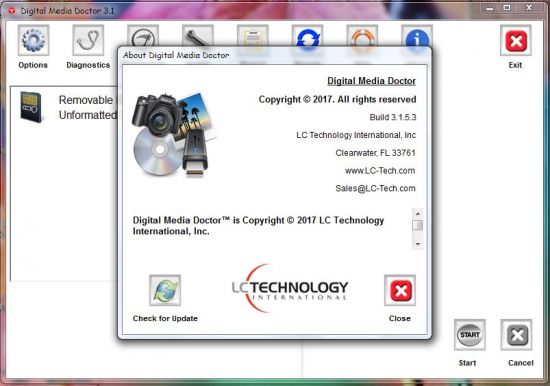Screen dimensions: 550x386
Task: Click the Digital Media Doctor underlined title
Action: [371, 81]
